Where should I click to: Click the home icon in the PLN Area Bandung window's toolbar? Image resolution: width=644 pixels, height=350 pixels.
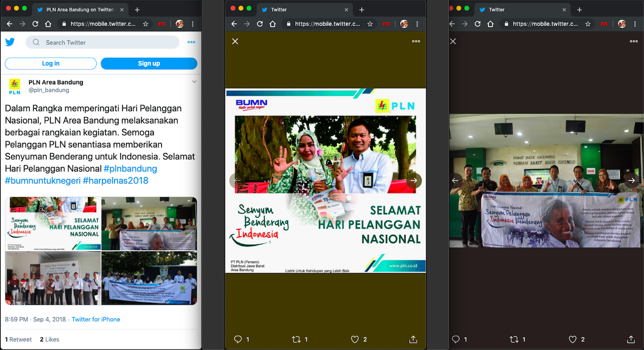coord(48,24)
